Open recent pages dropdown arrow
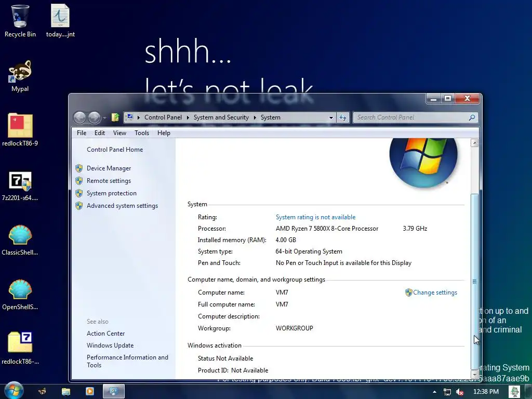 (104, 118)
